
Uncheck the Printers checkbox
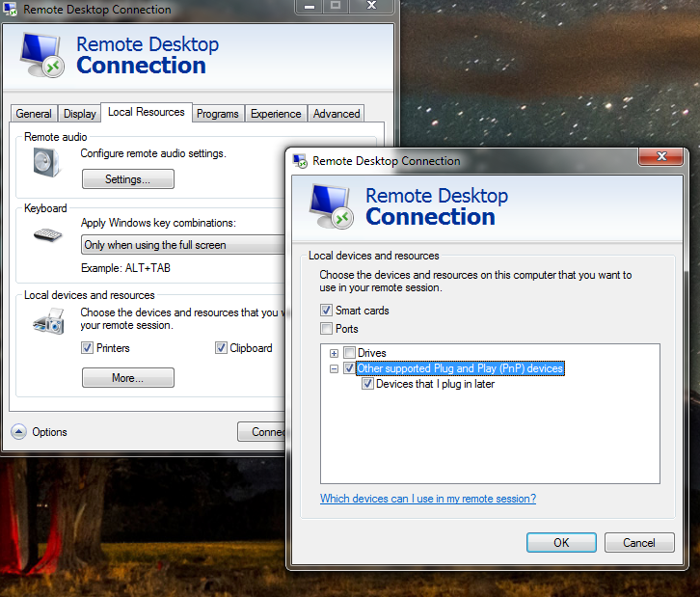pos(87,348)
